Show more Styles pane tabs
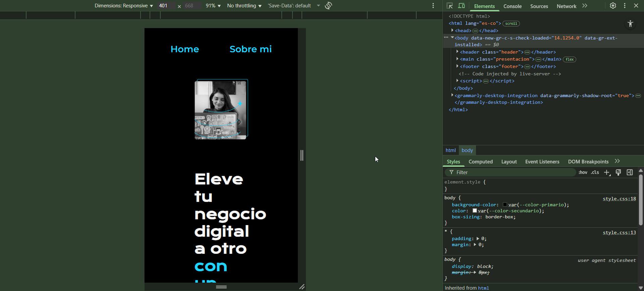The width and height of the screenshot is (644, 291). point(617,161)
